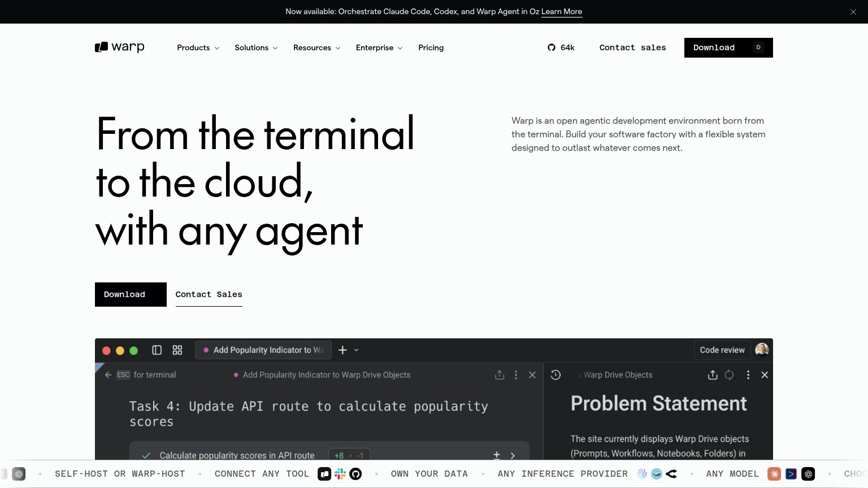
Task: Click the user avatar beside Code review
Action: [x=762, y=350]
